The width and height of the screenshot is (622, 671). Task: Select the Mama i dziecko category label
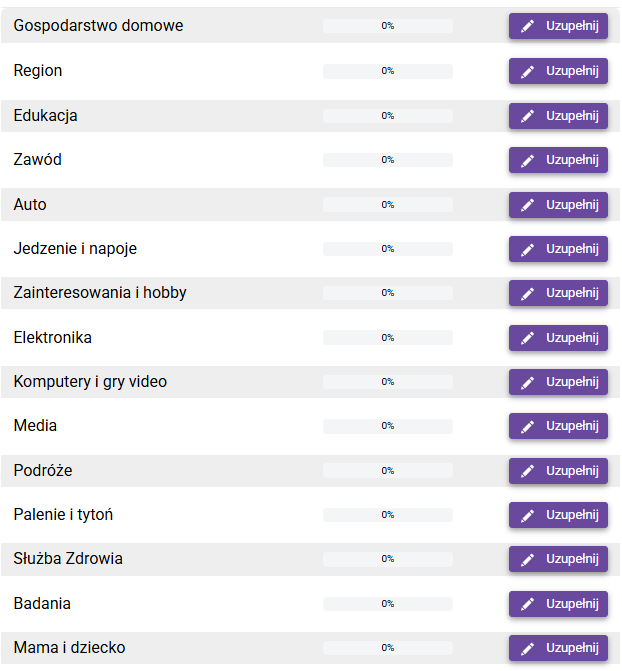(x=69, y=648)
